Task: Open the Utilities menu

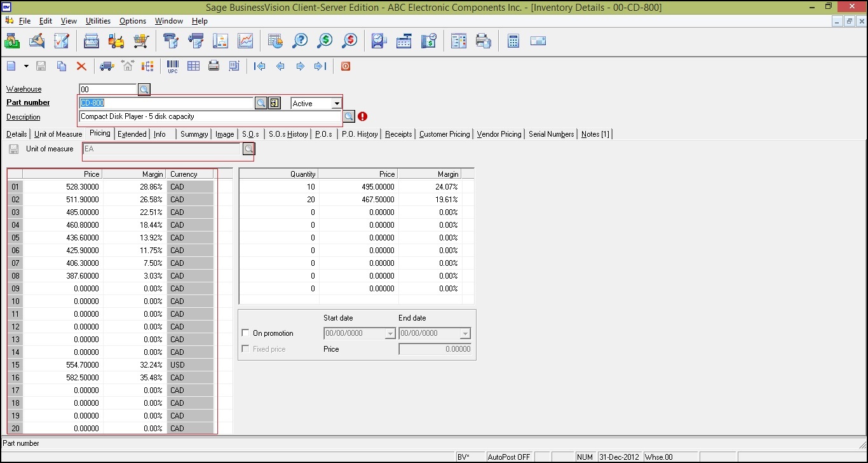Action: 98,21
